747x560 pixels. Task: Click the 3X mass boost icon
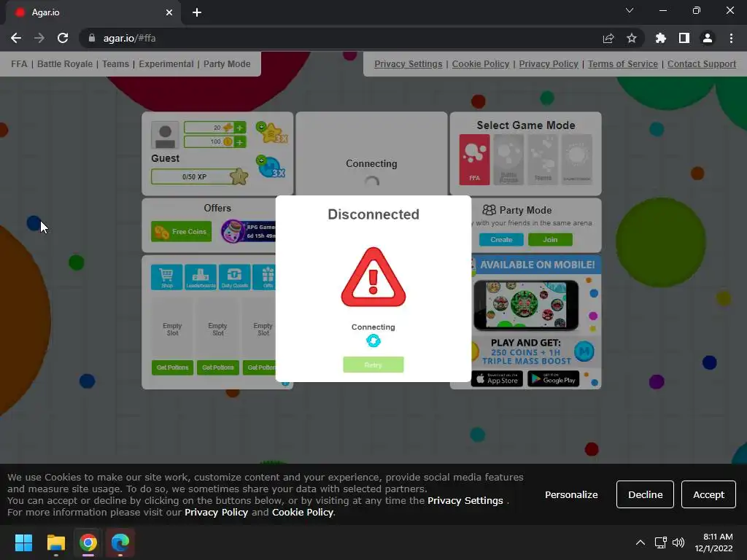coord(271,167)
